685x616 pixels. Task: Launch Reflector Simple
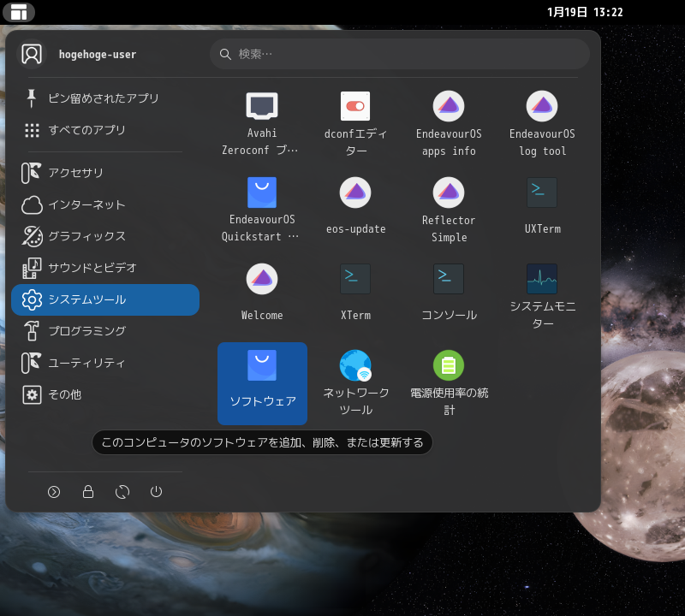coord(449,208)
